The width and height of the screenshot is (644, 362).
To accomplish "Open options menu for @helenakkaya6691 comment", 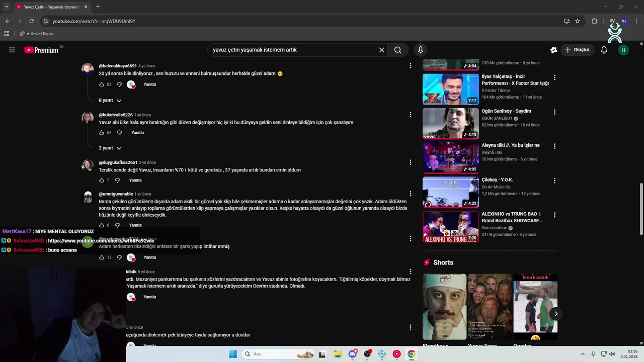I will pos(411,66).
